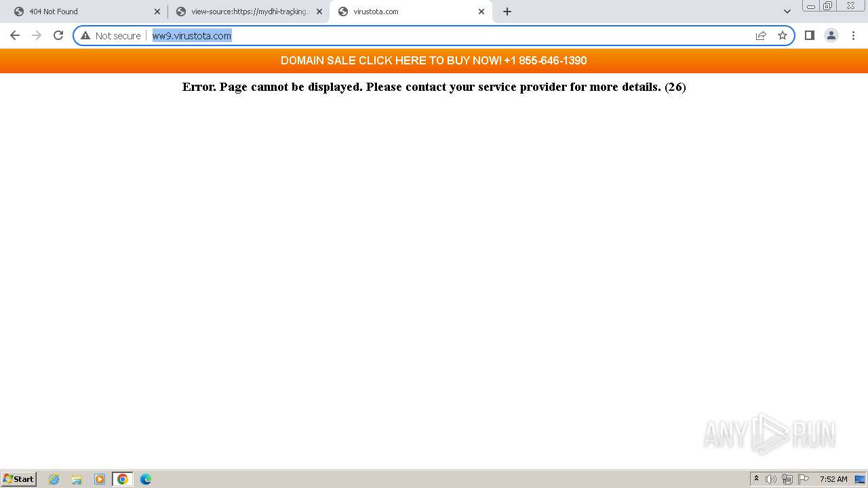Image resolution: width=868 pixels, height=488 pixels.
Task: Close the virustota.com tab
Action: (x=481, y=12)
